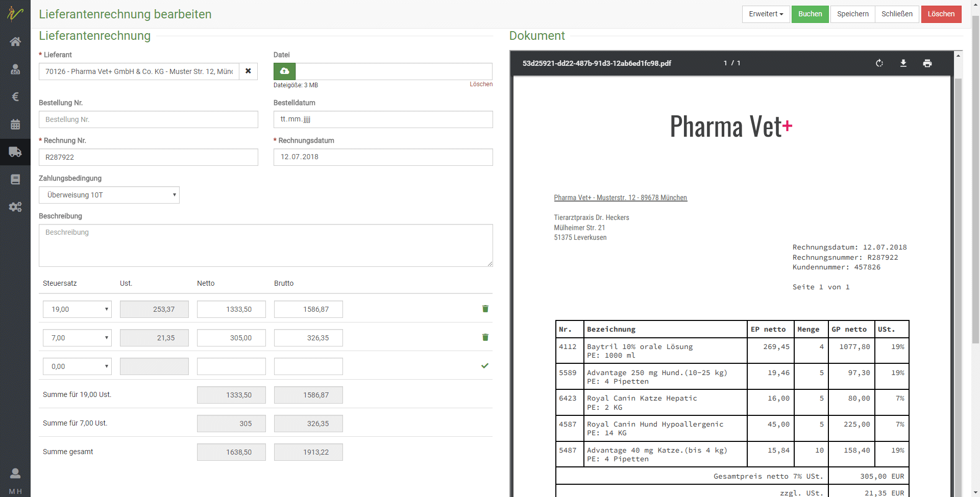
Task: Open the settings gears in sidebar
Action: coord(15,207)
